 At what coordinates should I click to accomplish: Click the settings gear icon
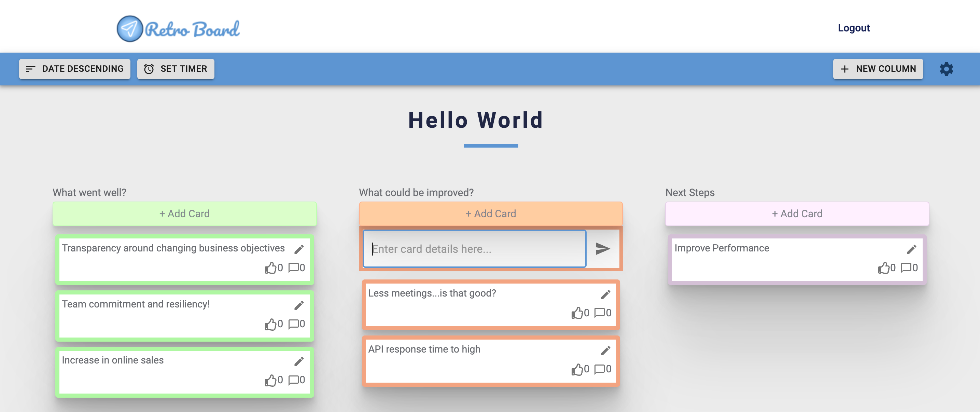click(946, 69)
